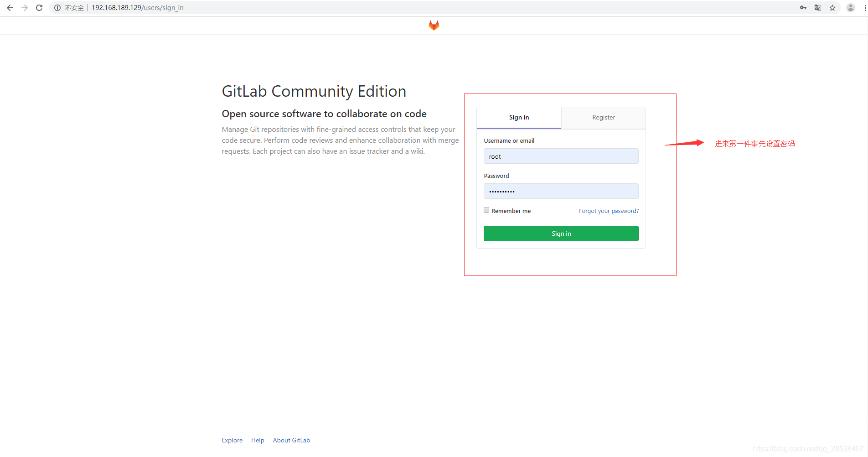Click the Open source software subtitle text

(324, 114)
